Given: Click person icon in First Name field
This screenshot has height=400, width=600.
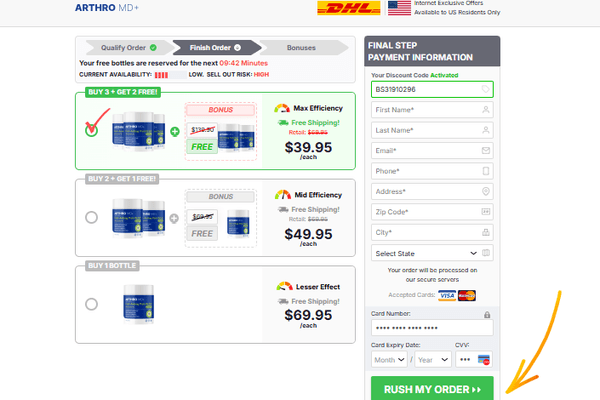Looking at the screenshot, I should (486, 109).
